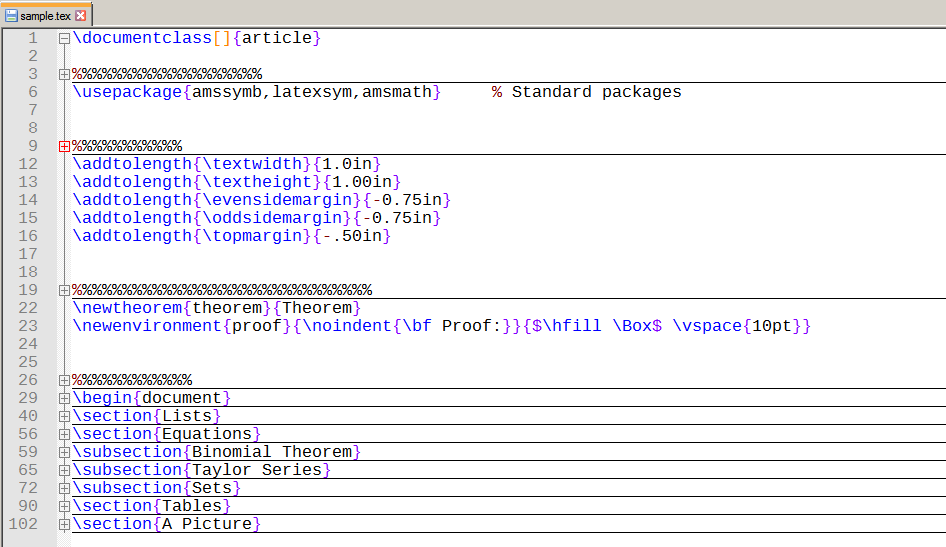This screenshot has width=946, height=547.
Task: Click \evensidemargin on line 14
Action: pyautogui.click(x=277, y=200)
